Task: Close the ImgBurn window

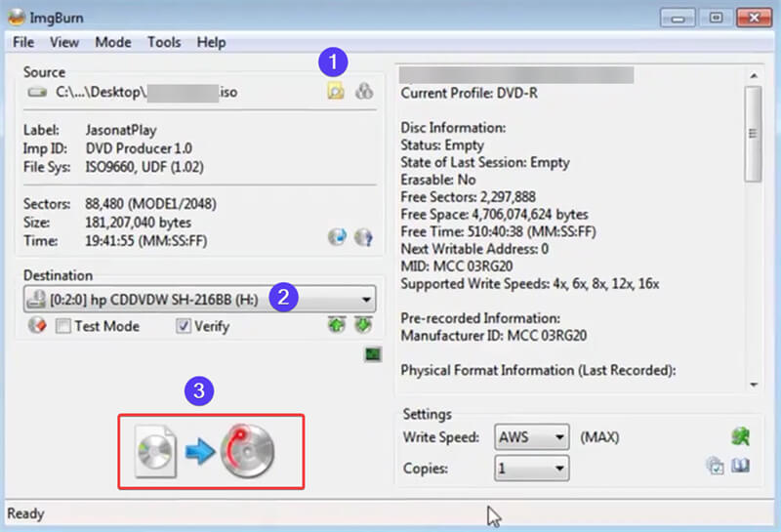Action: pyautogui.click(x=754, y=18)
